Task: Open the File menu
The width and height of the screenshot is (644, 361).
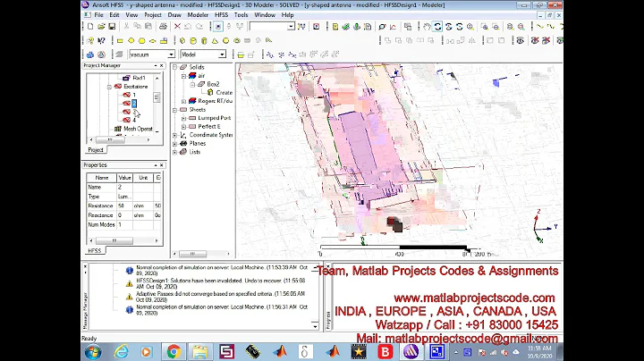Action: 98,15
